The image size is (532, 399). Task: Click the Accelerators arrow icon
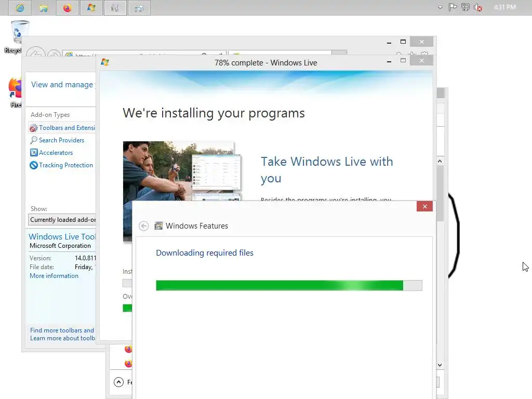[34, 153]
